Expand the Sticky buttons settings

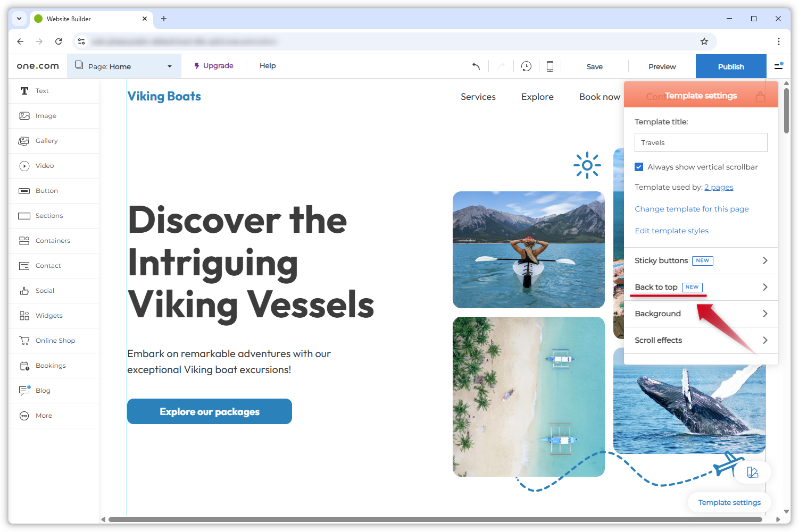point(701,260)
